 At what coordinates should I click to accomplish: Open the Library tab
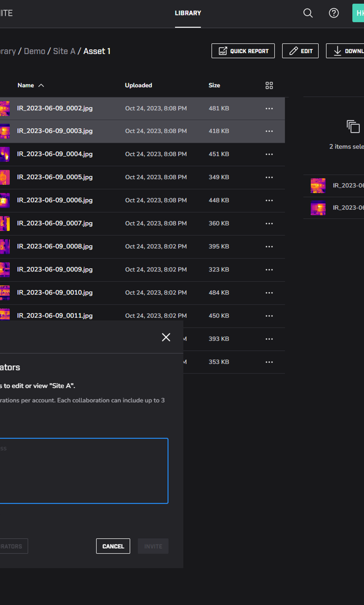pyautogui.click(x=188, y=13)
